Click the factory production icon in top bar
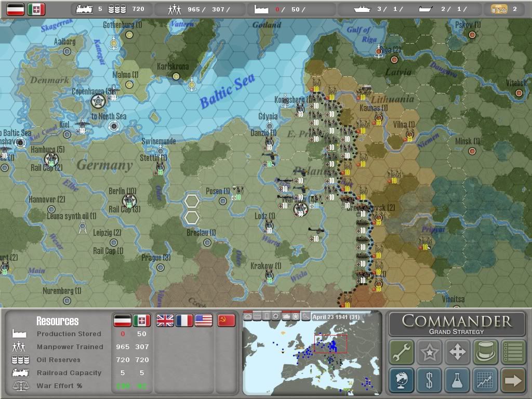This screenshot has width=532, height=399. tap(261, 9)
